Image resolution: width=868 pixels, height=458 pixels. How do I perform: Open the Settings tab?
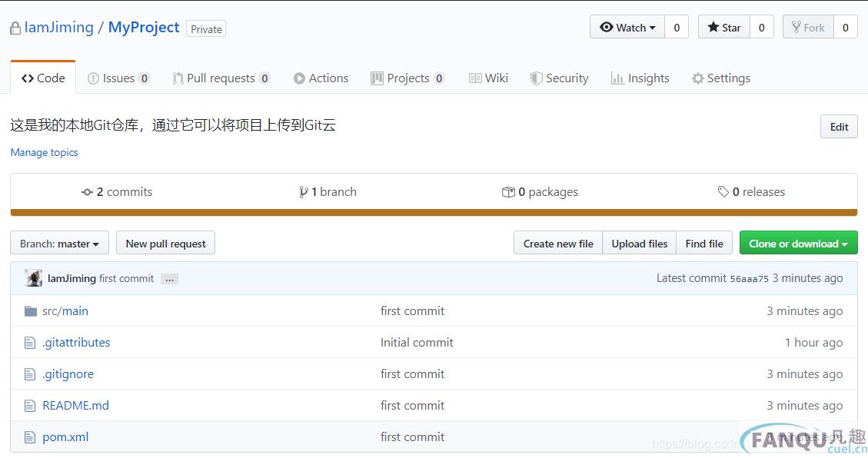pos(720,78)
